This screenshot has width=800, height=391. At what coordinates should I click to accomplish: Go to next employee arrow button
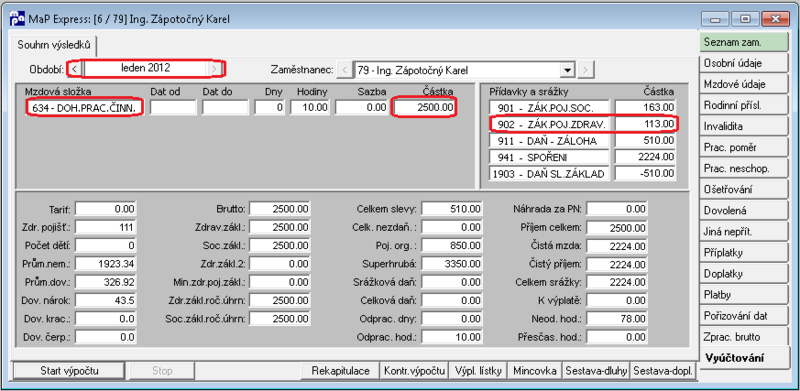pos(586,70)
